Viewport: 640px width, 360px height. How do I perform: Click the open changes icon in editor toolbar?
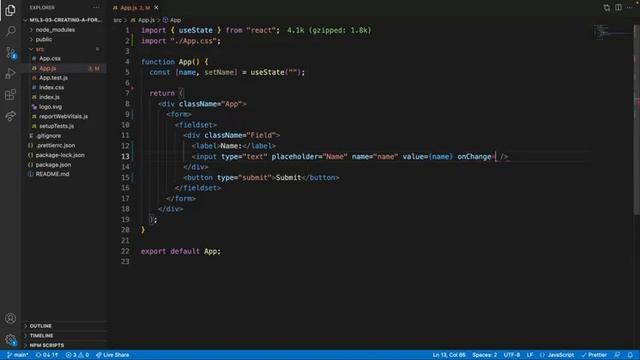coord(607,8)
